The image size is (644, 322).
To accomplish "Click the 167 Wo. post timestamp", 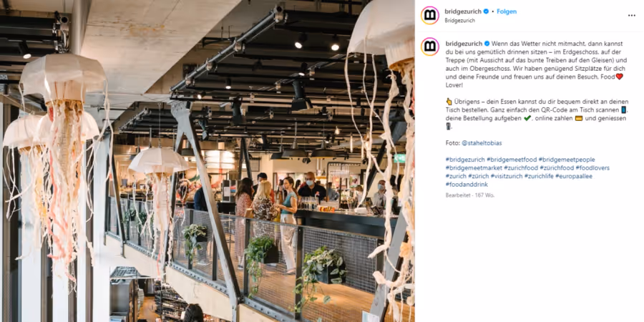I will [485, 195].
